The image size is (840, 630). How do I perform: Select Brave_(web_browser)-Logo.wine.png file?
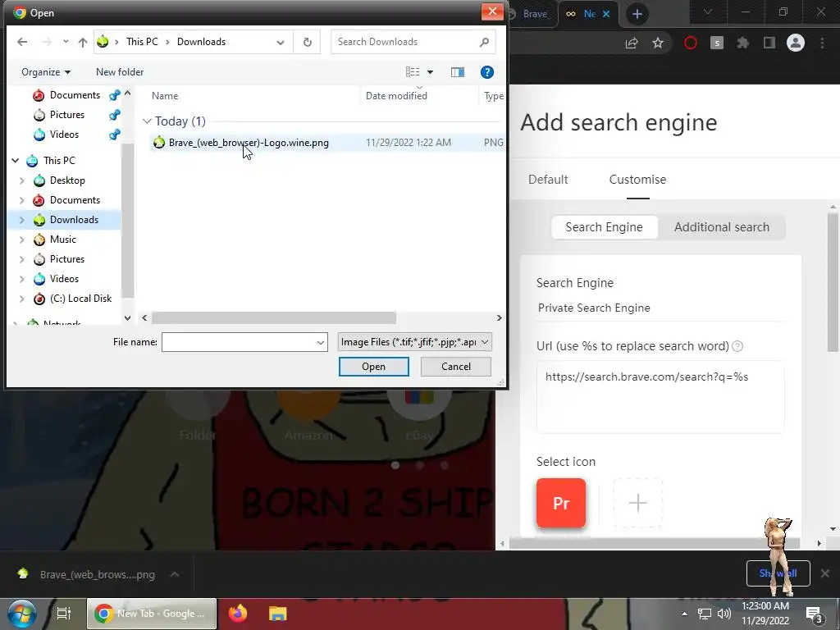click(249, 143)
